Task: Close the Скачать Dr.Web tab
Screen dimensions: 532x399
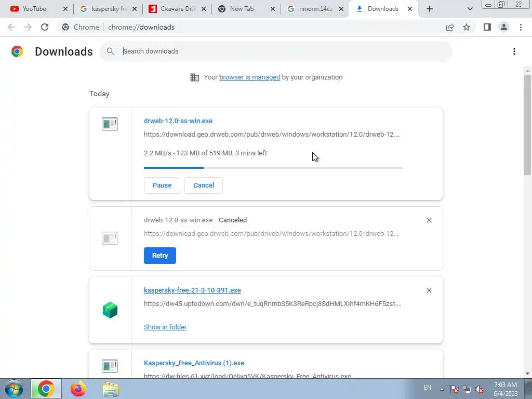Action: click(x=204, y=9)
